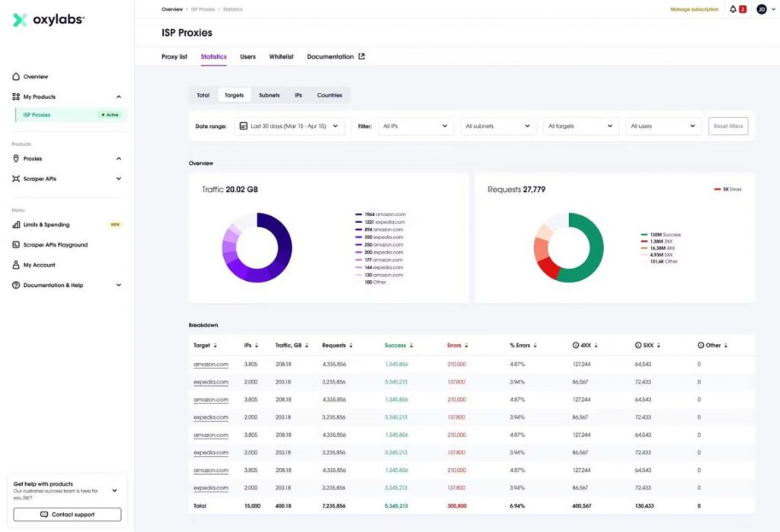Click the Total row 7,235,856 requests value
This screenshot has width=780, height=532.
[334, 505]
